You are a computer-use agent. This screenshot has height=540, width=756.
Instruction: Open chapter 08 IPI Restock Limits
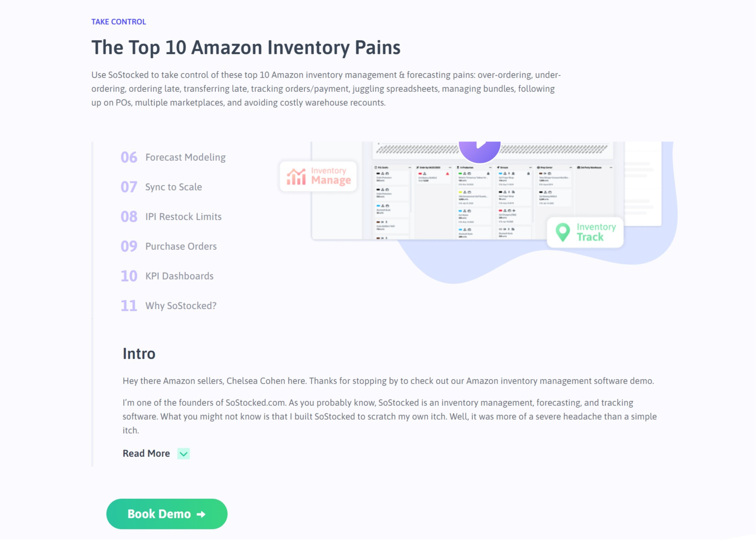171,217
